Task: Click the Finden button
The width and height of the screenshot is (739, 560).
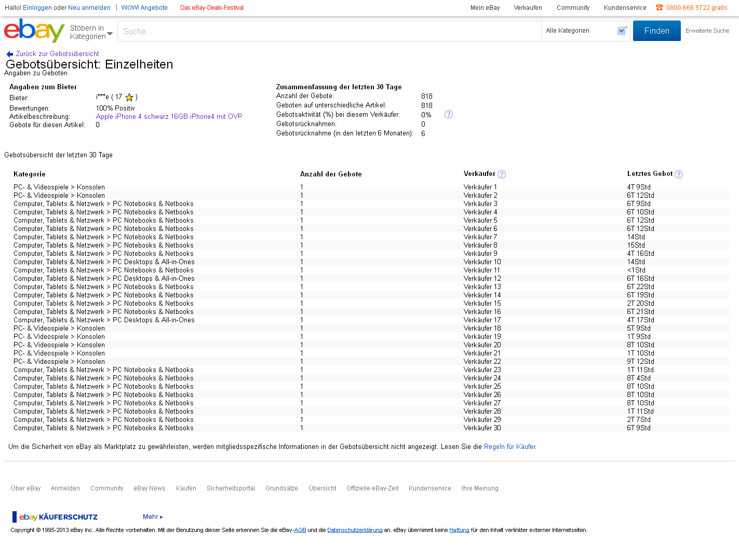Action: click(656, 31)
